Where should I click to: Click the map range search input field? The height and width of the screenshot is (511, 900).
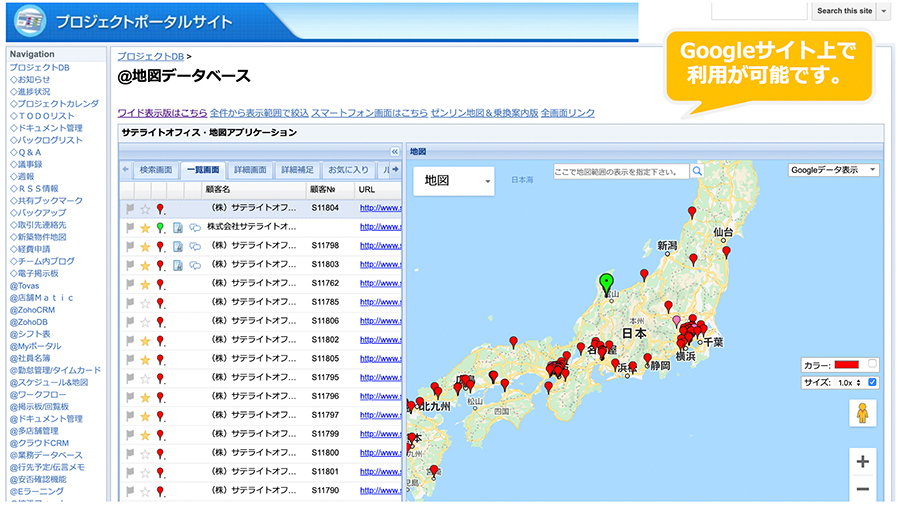(622, 171)
